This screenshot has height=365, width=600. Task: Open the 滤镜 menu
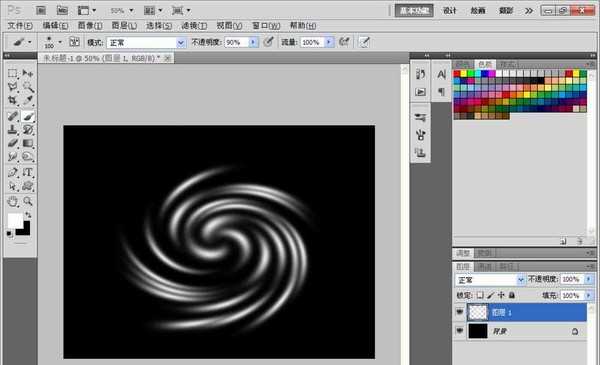(194, 26)
